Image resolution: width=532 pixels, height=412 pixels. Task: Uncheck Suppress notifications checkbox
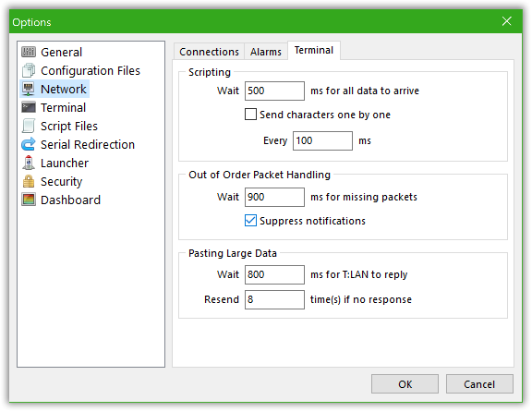point(250,221)
